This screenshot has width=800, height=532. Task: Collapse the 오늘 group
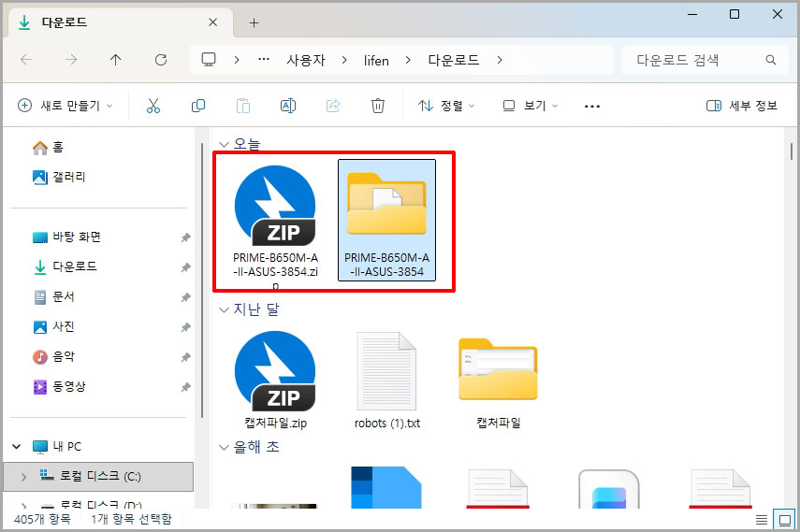(x=224, y=144)
